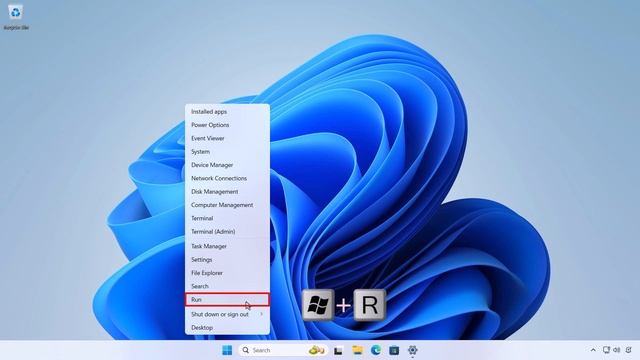Open the Settings gear on the taskbar
The width and height of the screenshot is (640, 360).
tap(413, 350)
